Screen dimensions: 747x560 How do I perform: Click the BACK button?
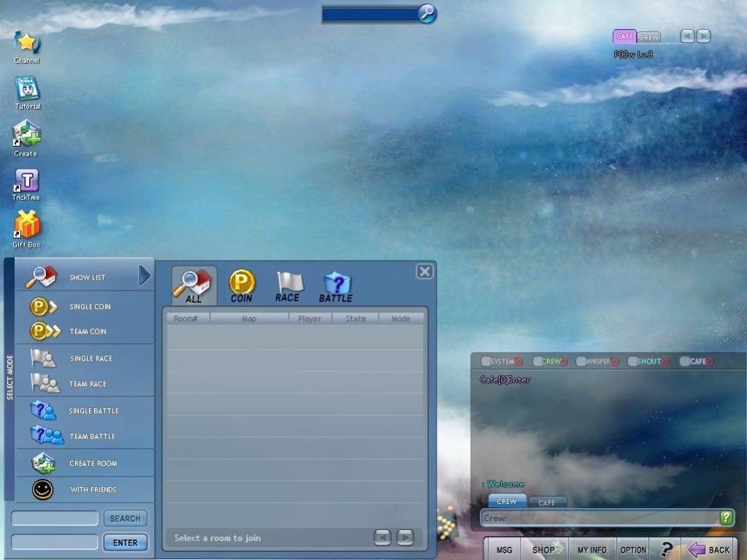709,550
